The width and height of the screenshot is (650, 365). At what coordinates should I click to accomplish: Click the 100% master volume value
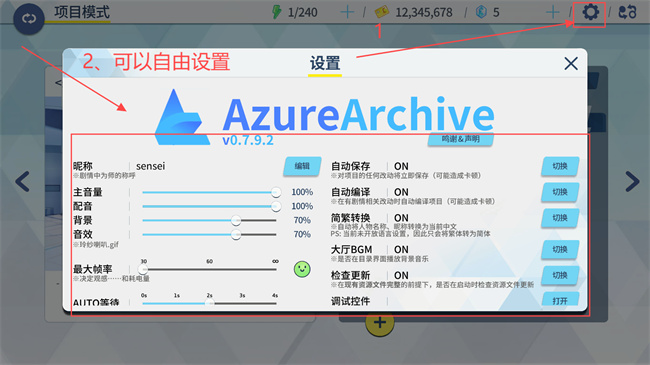click(302, 192)
